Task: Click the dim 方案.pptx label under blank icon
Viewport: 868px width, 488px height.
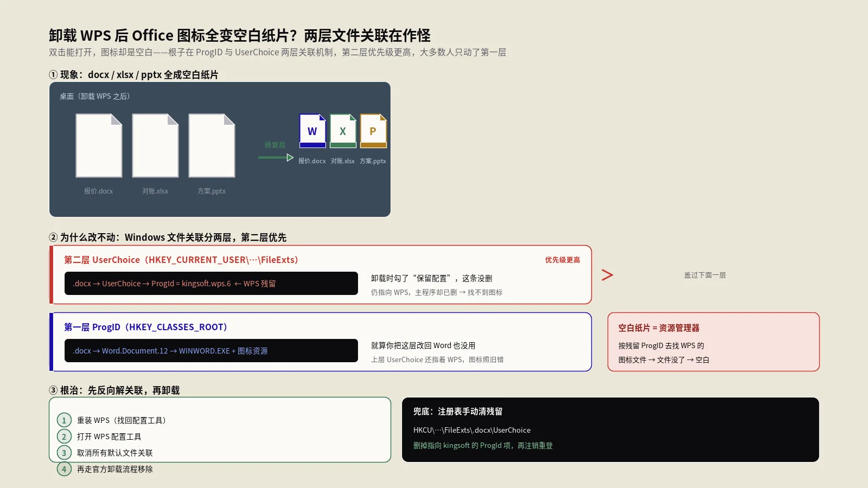Action: [x=212, y=191]
